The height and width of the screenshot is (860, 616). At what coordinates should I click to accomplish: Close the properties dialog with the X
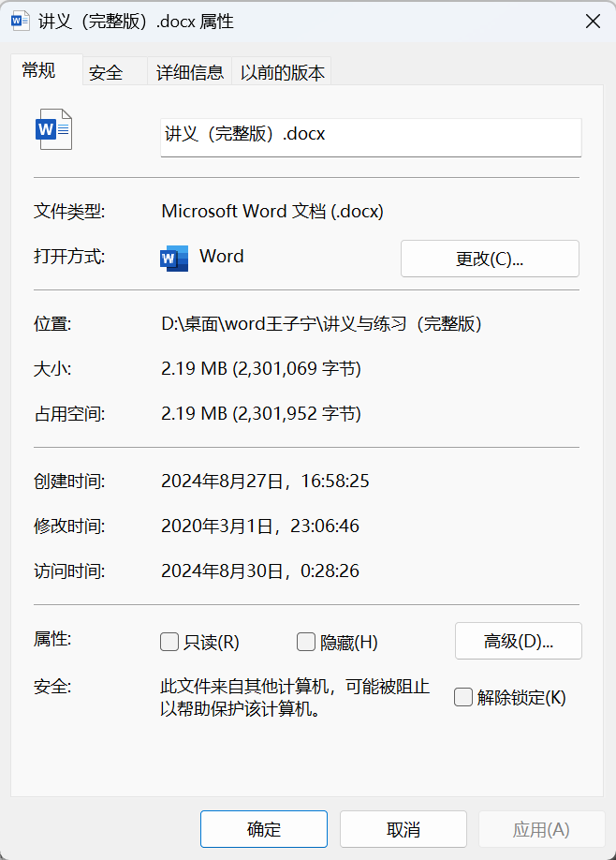pos(593,22)
